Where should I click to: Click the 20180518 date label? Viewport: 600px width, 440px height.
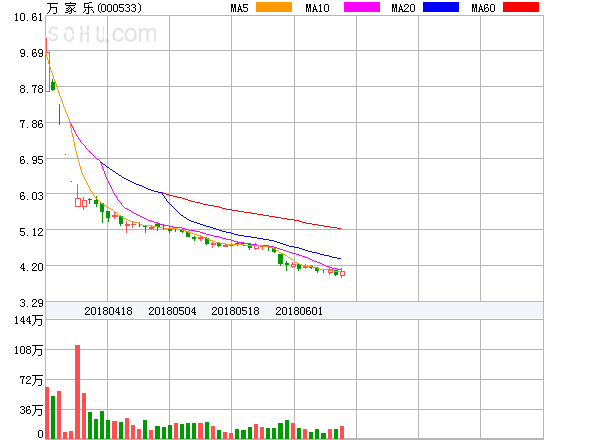(235, 311)
